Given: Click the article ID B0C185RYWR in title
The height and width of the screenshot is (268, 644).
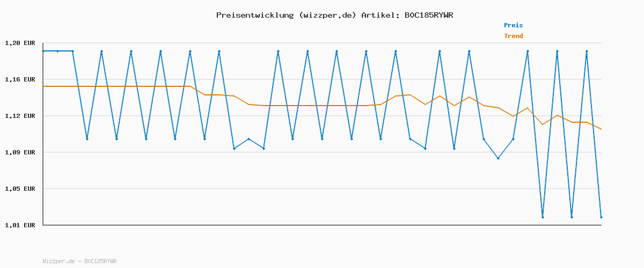Looking at the screenshot, I should pos(428,15).
